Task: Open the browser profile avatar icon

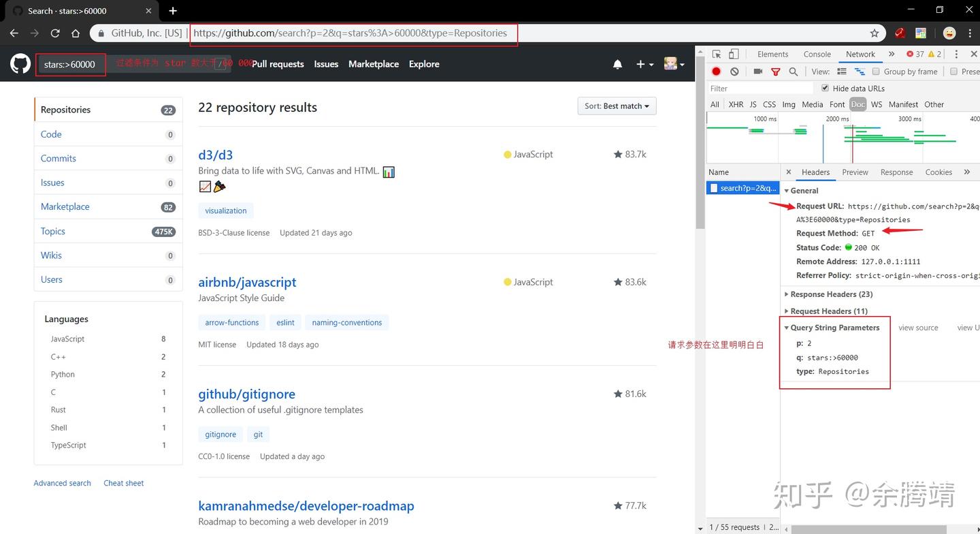Action: tap(949, 33)
